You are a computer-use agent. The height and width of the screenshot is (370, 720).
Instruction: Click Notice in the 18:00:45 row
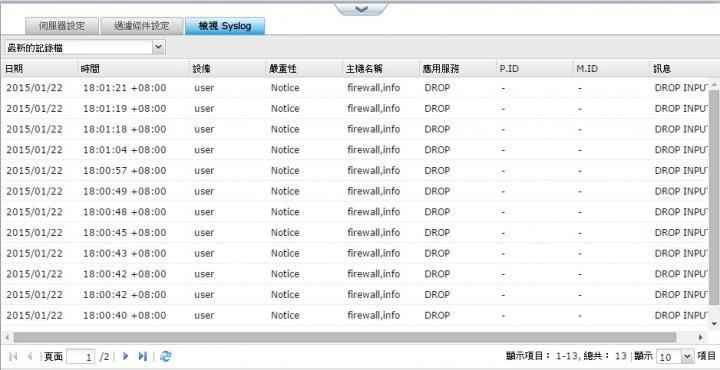coord(285,232)
